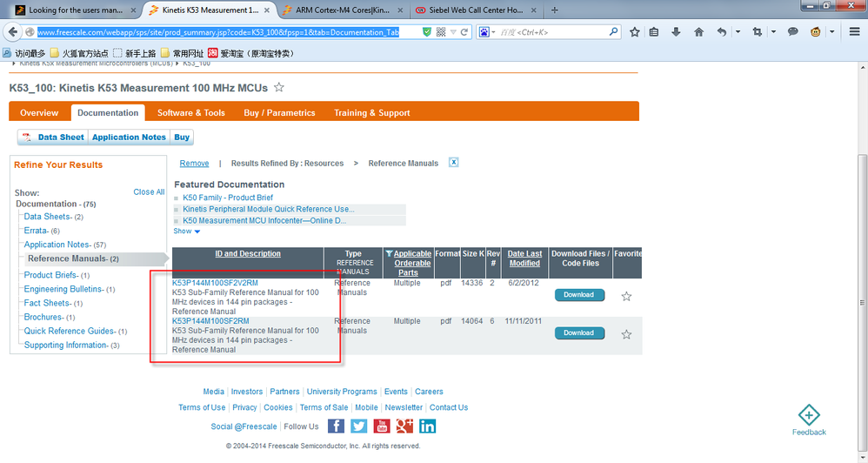Image resolution: width=868 pixels, height=463 pixels.
Task: Click the Buy button below tabs
Action: point(182,138)
